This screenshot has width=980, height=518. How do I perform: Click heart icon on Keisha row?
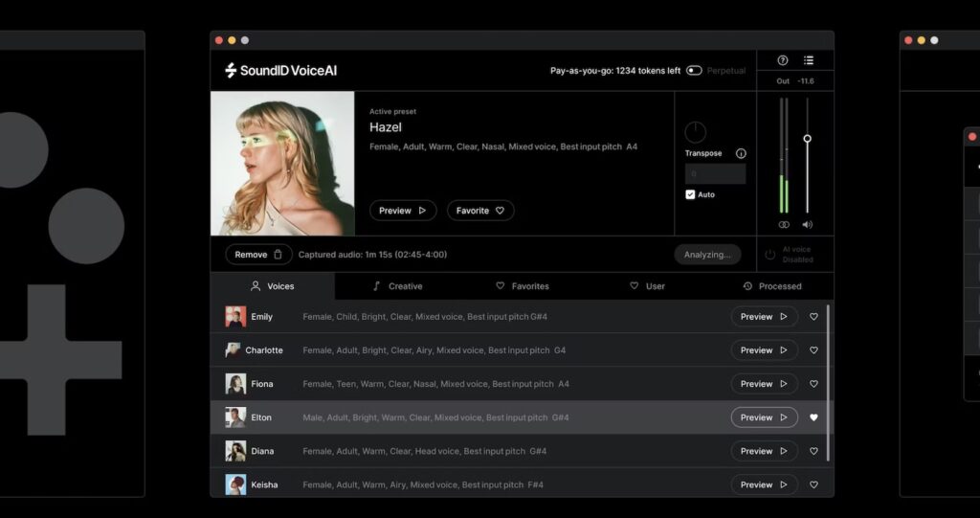pyautogui.click(x=813, y=484)
